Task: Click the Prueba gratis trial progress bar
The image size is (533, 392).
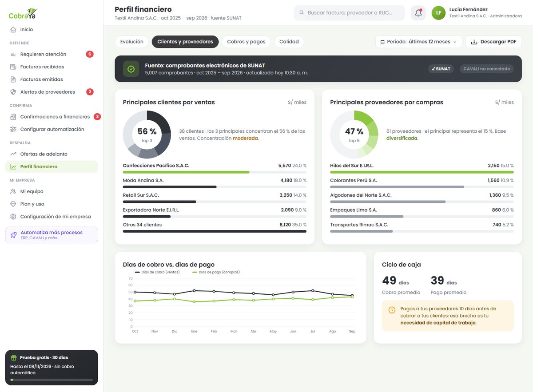Action: tap(52, 380)
